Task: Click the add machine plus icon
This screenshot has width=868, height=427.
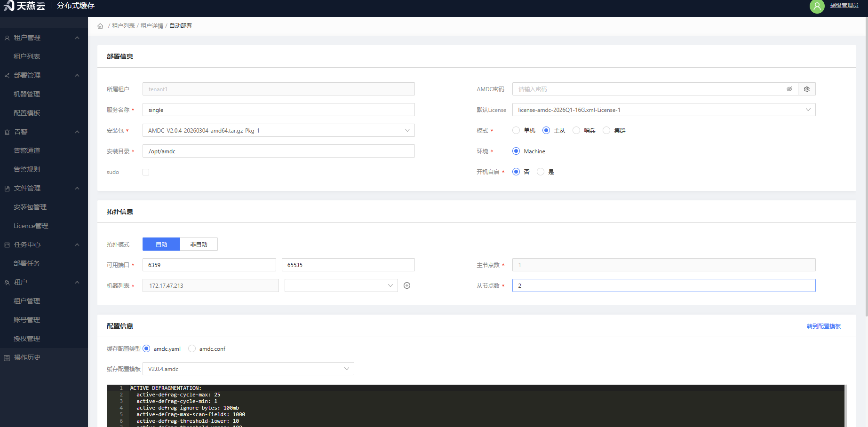Action: pyautogui.click(x=407, y=285)
